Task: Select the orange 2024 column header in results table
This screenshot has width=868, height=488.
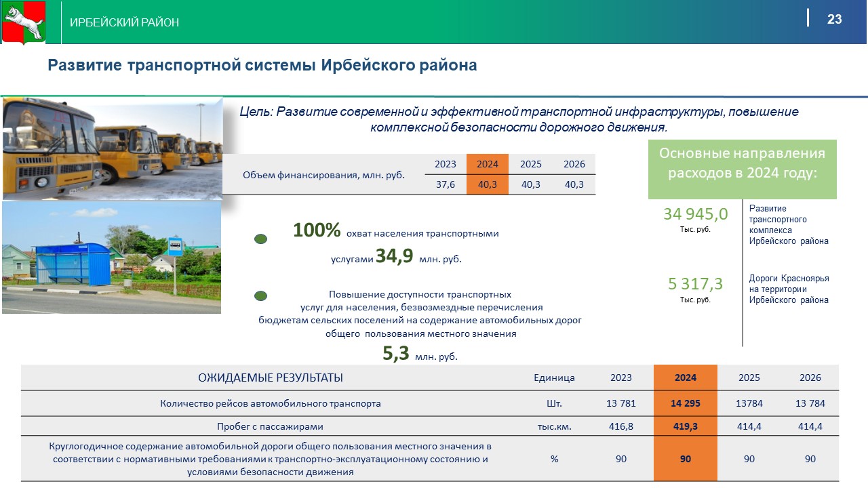Action: (x=685, y=378)
